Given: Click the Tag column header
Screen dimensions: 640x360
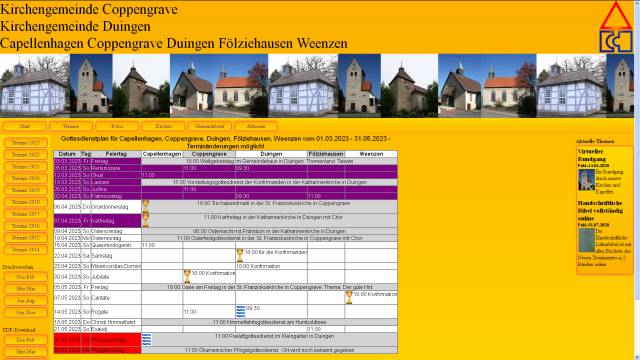Looking at the screenshot, I should click(86, 154).
